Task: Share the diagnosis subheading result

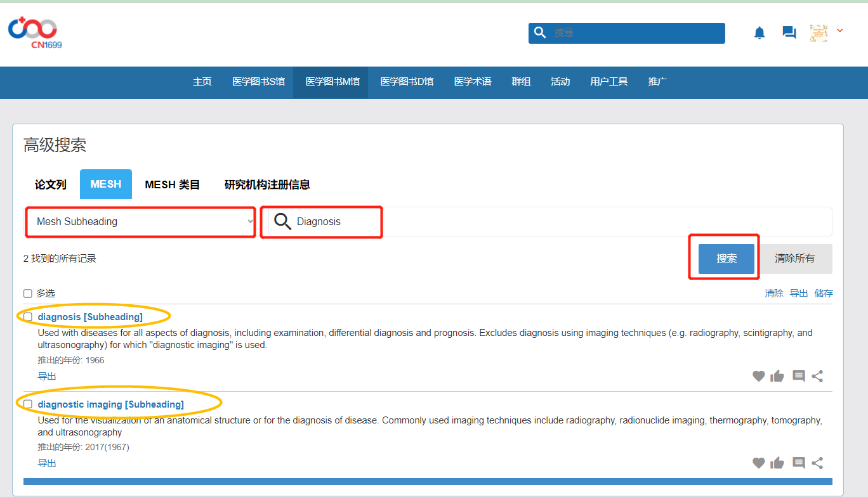Action: click(818, 377)
